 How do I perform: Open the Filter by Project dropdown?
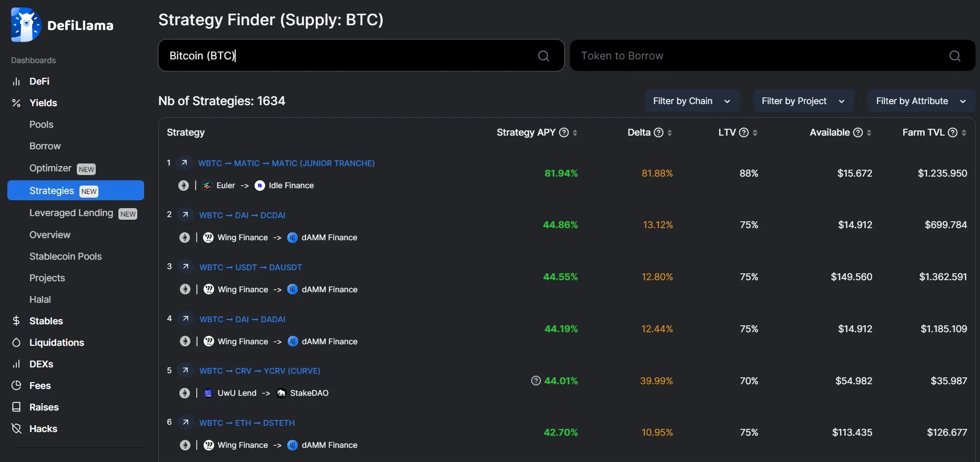tap(804, 101)
